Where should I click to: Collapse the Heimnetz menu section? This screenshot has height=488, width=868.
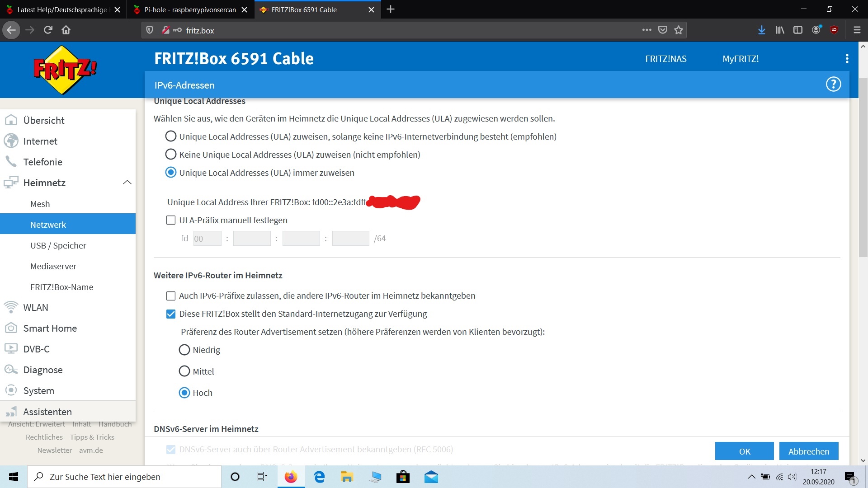pos(127,183)
